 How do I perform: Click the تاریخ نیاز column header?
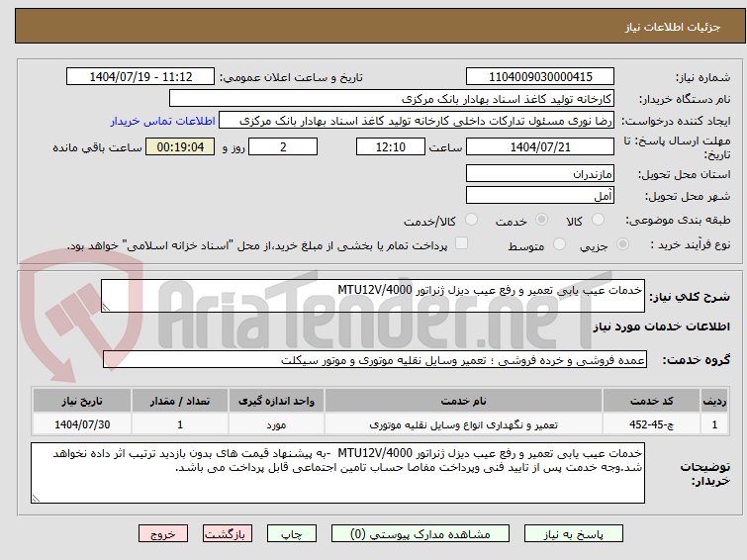pyautogui.click(x=82, y=401)
